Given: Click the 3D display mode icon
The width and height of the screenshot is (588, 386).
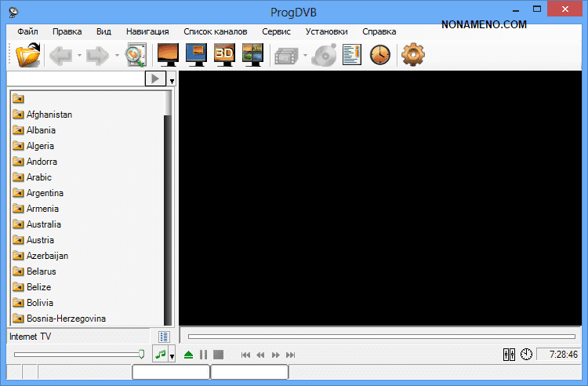Looking at the screenshot, I should tap(225, 55).
